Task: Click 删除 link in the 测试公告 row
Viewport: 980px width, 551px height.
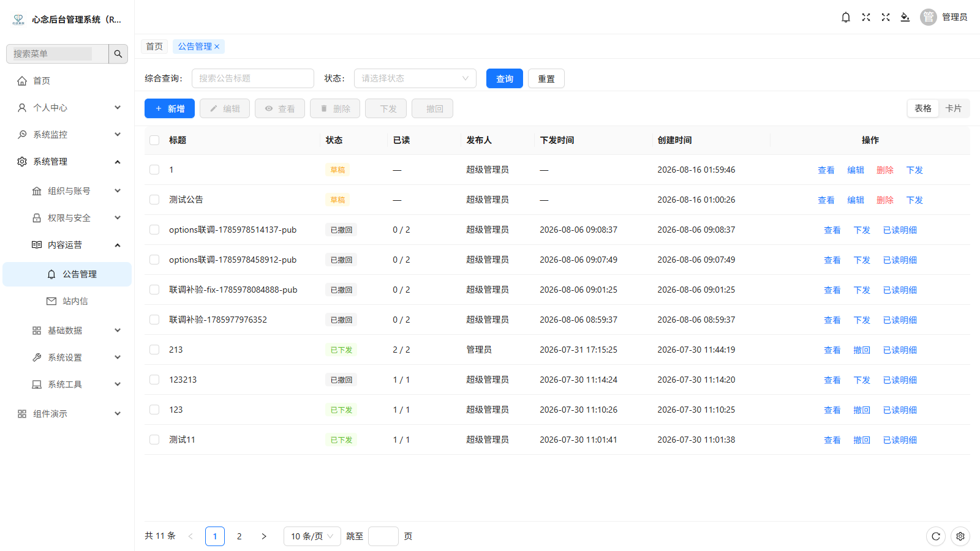Action: point(885,200)
